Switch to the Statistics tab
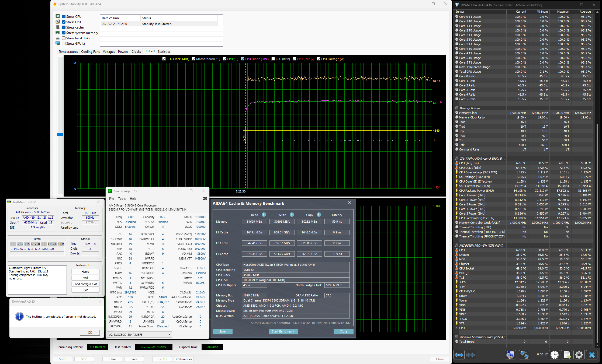The height and width of the screenshot is (364, 602). (x=164, y=52)
